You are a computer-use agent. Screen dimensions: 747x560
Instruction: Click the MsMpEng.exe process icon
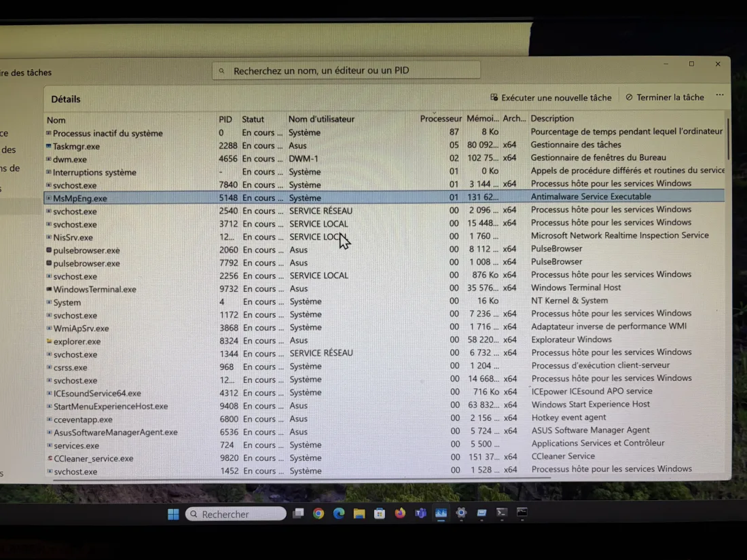click(x=49, y=198)
